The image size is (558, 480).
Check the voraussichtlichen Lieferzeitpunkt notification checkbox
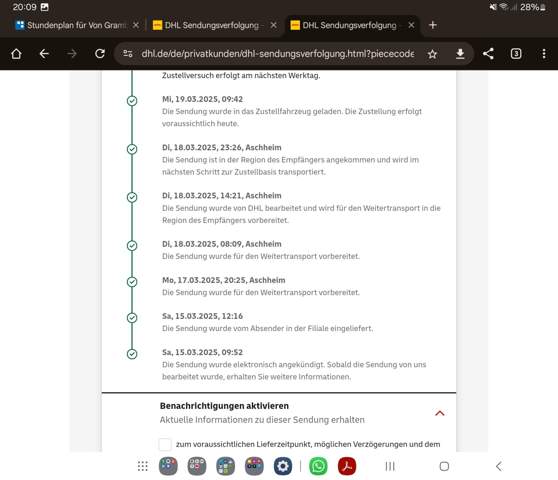coord(165,444)
